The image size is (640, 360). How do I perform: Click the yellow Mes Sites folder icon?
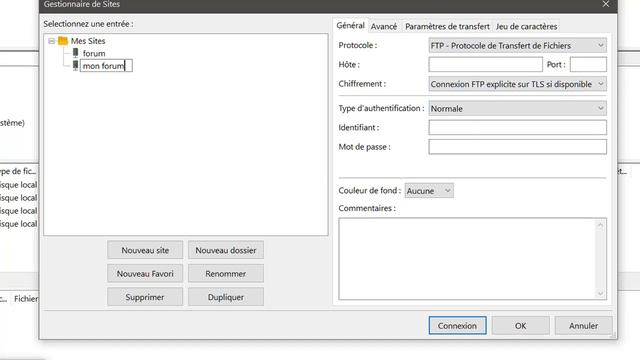(x=62, y=41)
